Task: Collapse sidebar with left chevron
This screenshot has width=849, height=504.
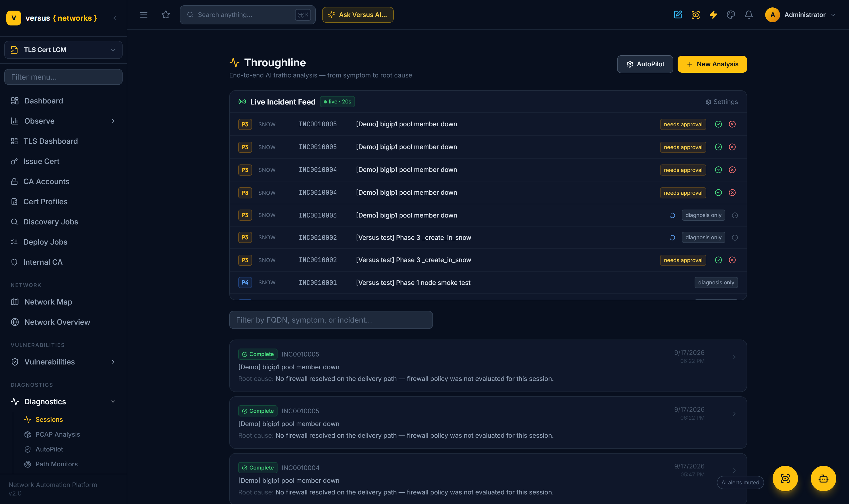Action: coord(115,18)
